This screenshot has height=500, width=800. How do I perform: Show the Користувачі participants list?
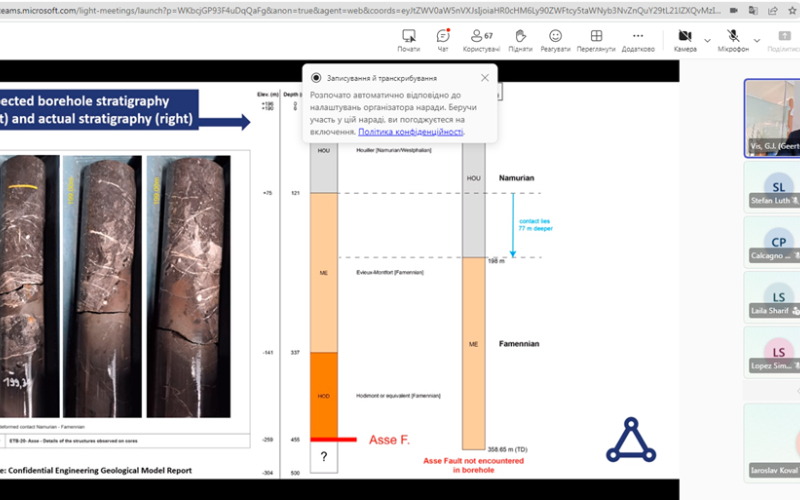coord(481,40)
